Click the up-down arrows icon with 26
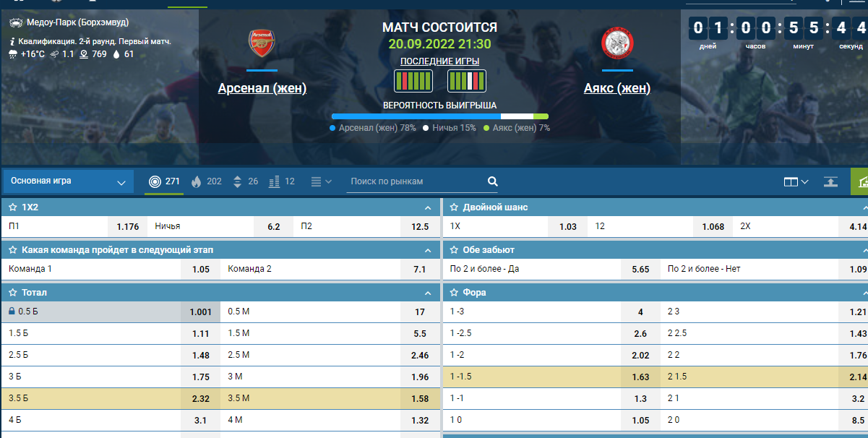The height and width of the screenshot is (438, 868). 237,181
